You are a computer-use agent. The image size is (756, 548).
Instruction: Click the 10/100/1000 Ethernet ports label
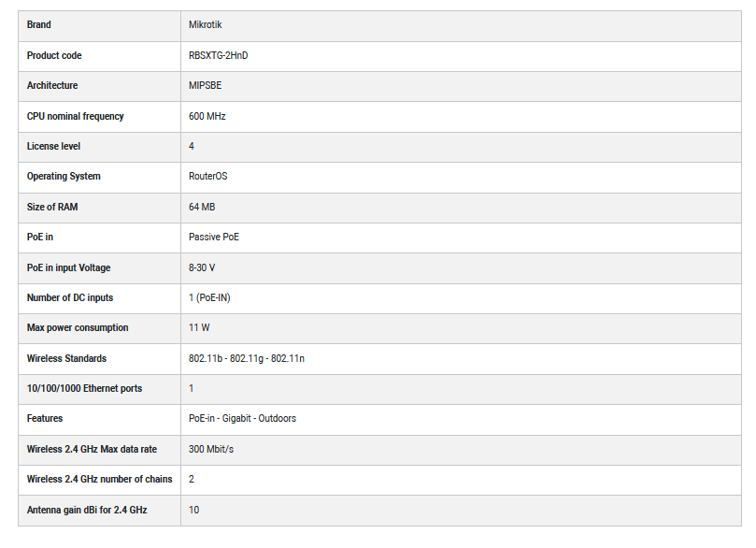(x=84, y=388)
